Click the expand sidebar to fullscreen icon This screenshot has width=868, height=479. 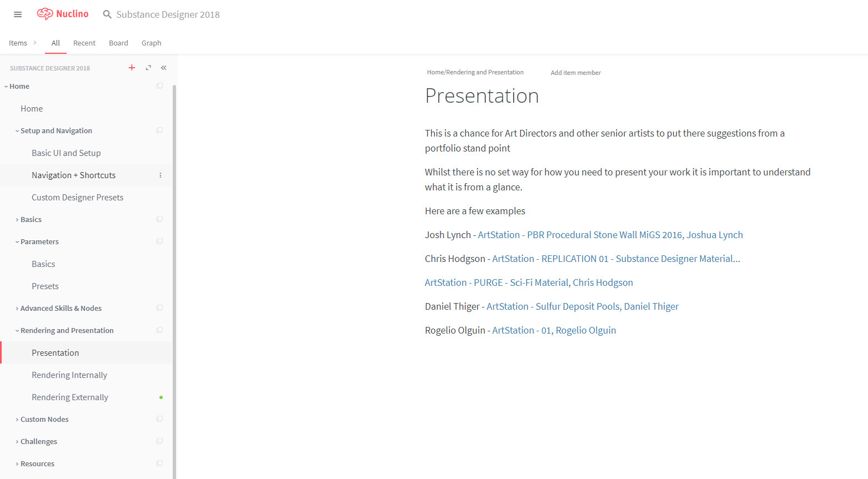click(x=148, y=68)
